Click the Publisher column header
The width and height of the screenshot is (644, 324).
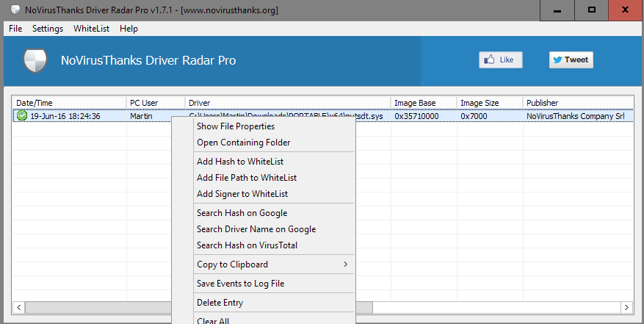[x=579, y=103]
